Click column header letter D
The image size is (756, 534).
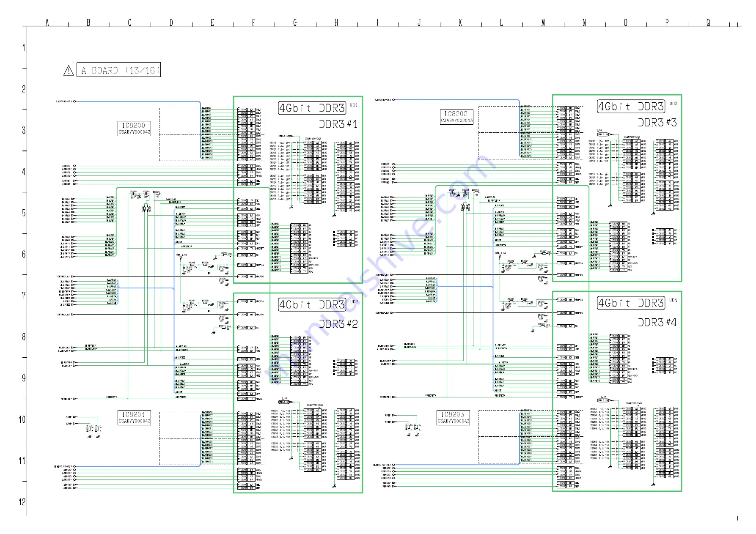click(x=171, y=23)
